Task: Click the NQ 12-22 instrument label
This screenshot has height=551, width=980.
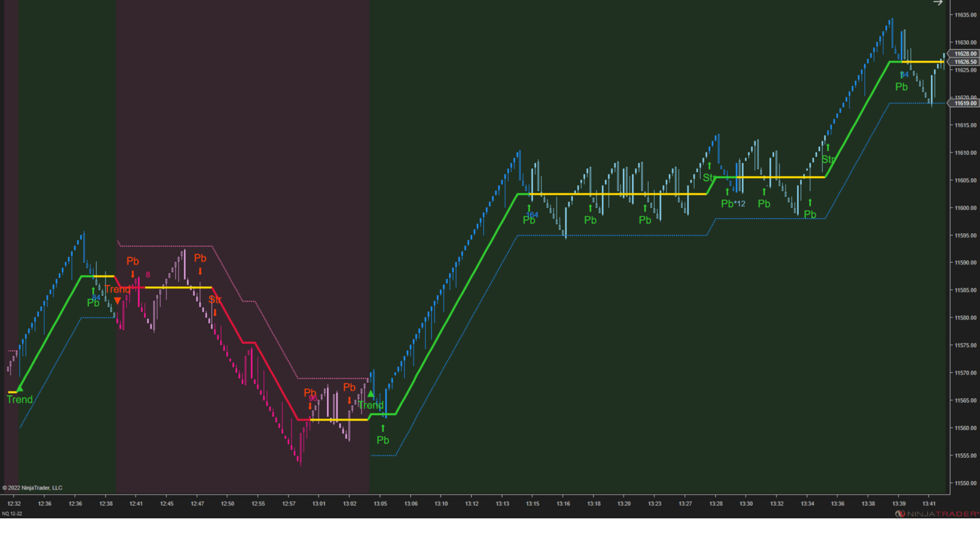Action: point(12,514)
